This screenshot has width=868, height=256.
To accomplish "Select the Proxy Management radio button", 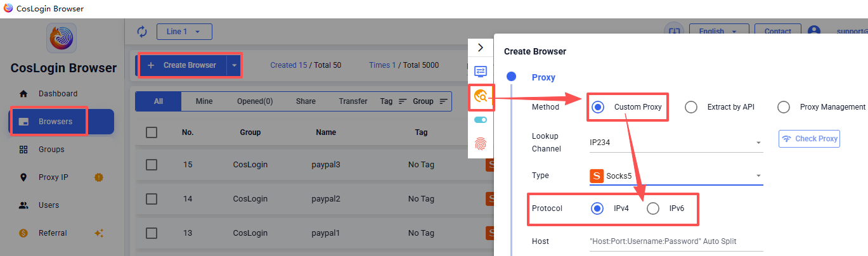I will pyautogui.click(x=784, y=107).
